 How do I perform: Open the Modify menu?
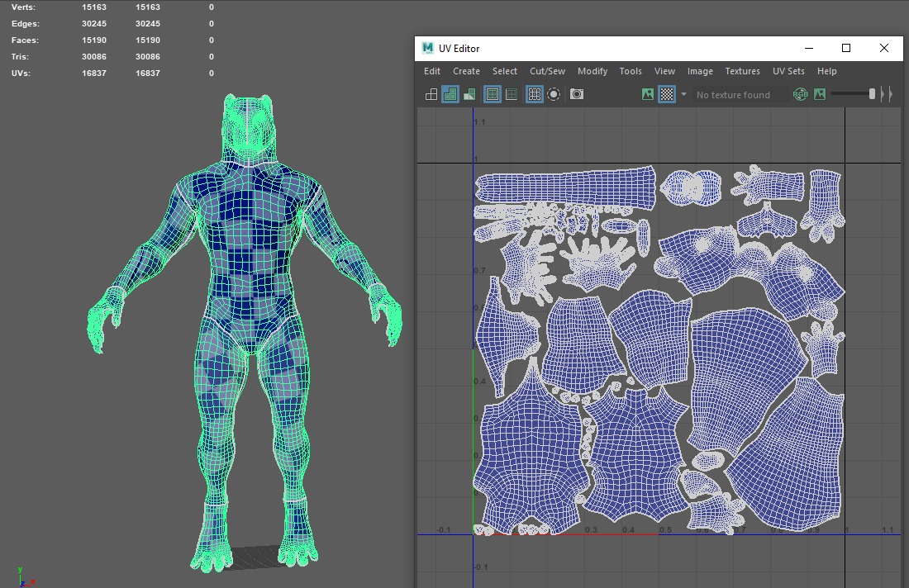coord(592,71)
